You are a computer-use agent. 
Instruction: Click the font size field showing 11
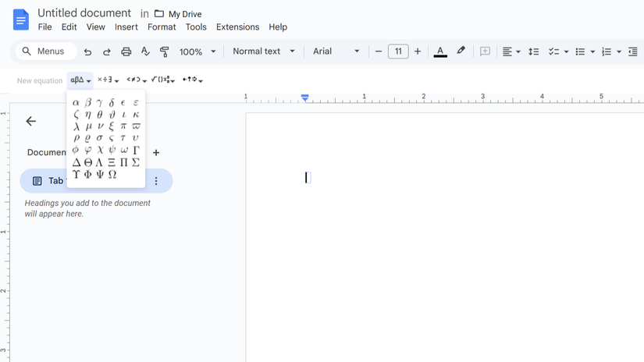pos(398,51)
